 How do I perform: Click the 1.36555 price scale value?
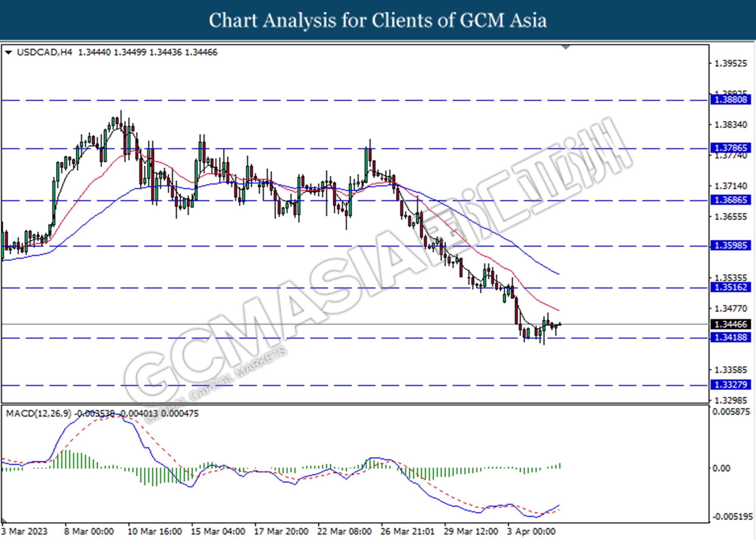coord(731,217)
